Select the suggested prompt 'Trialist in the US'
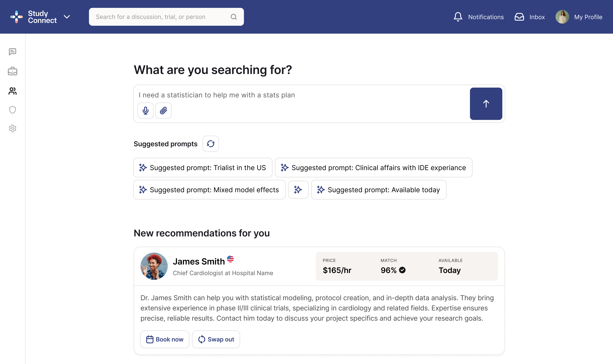The width and height of the screenshot is (613, 364). pos(203,168)
